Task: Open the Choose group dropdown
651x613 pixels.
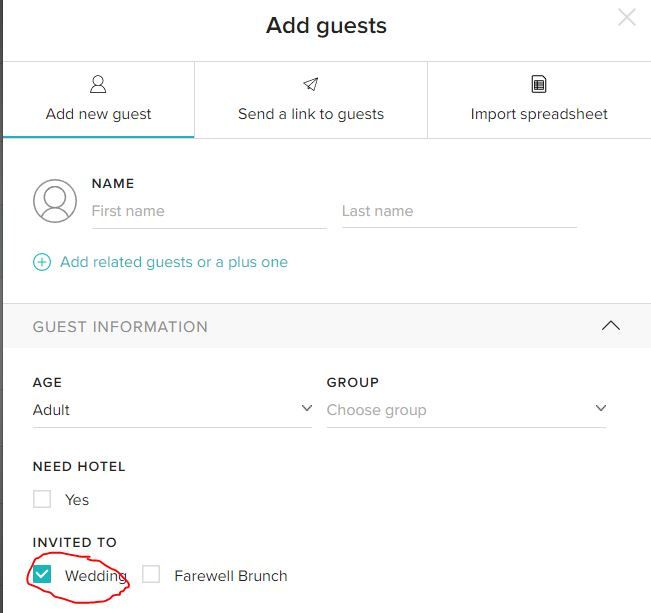Action: [466, 410]
